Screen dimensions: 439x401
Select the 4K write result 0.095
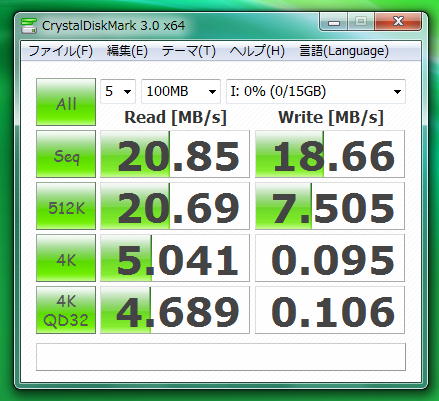tap(330, 258)
